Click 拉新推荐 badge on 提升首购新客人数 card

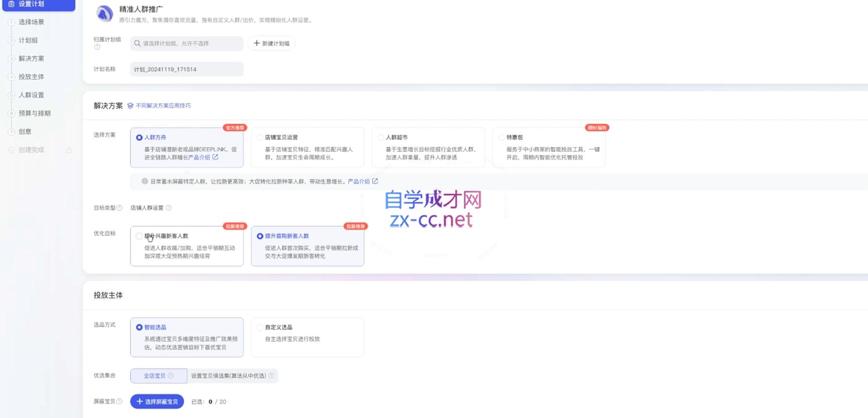point(356,227)
